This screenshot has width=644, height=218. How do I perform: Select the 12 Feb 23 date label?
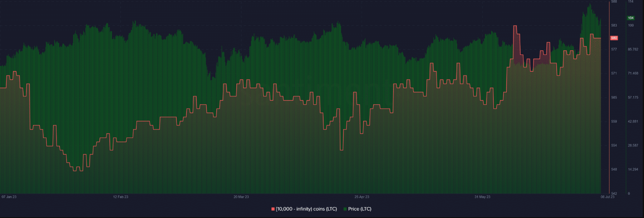[x=121, y=196]
